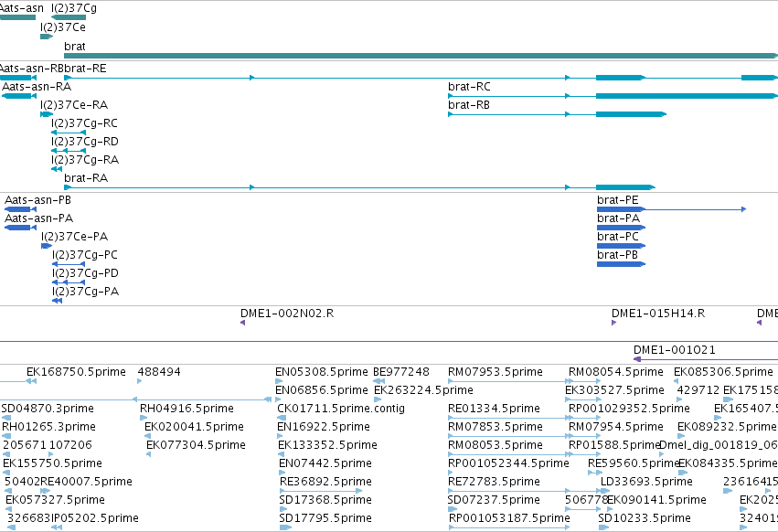Click the brat-RC transcript label

[469, 87]
